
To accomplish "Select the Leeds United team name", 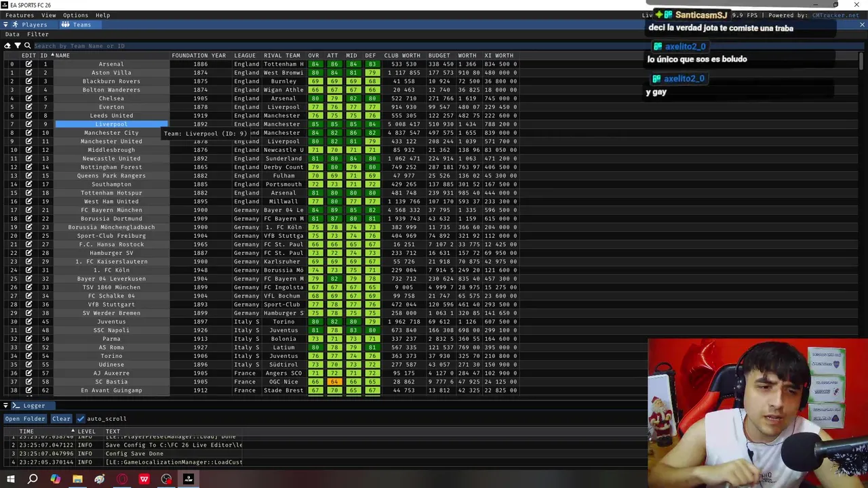I will [x=111, y=116].
